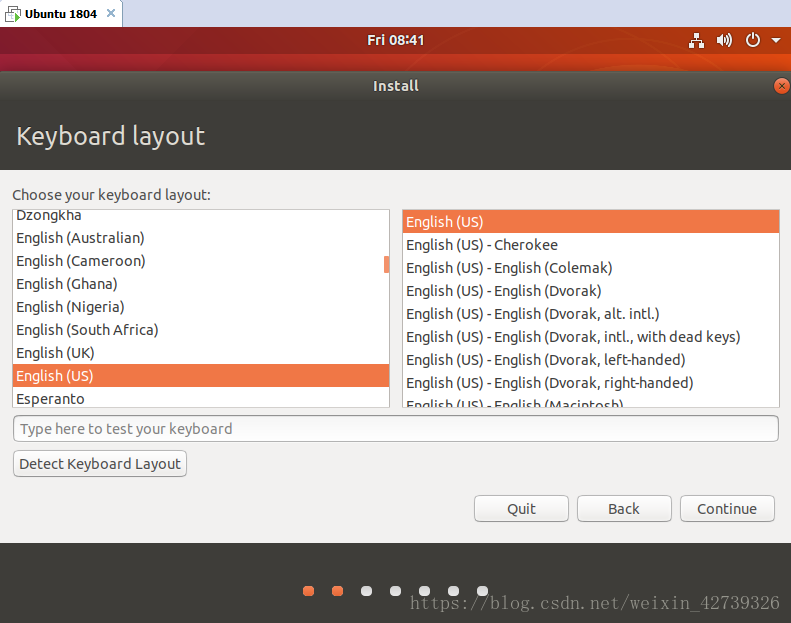This screenshot has height=623, width=791.
Task: Click the Ubuntu 1804 VM tab icon
Action: (13, 14)
